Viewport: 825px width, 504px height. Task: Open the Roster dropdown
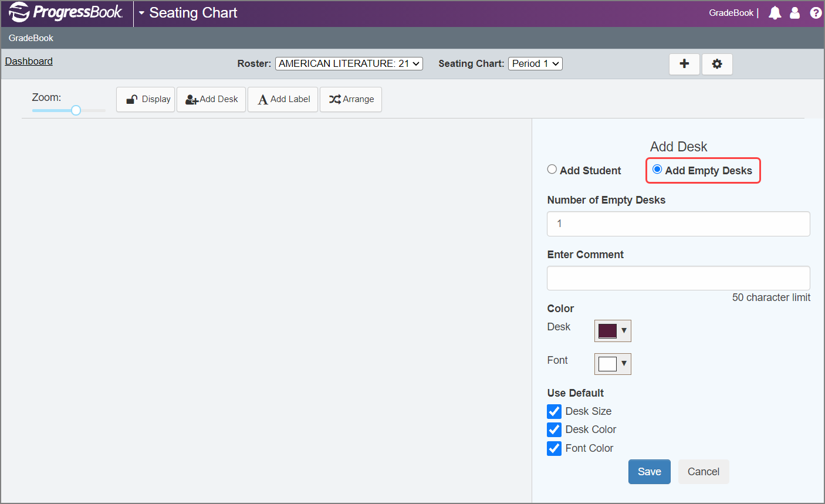(349, 63)
